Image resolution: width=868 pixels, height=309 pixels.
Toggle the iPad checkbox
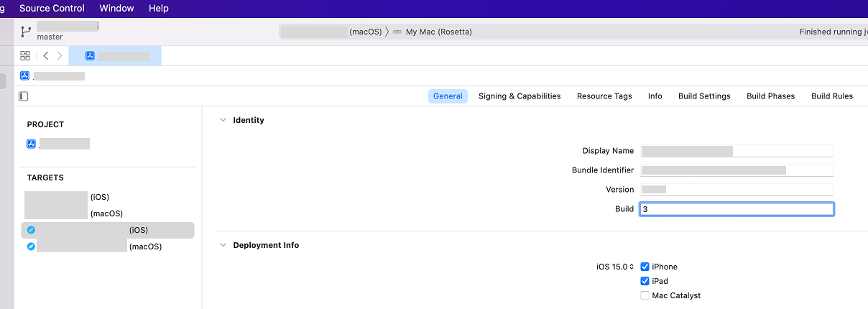pyautogui.click(x=645, y=281)
